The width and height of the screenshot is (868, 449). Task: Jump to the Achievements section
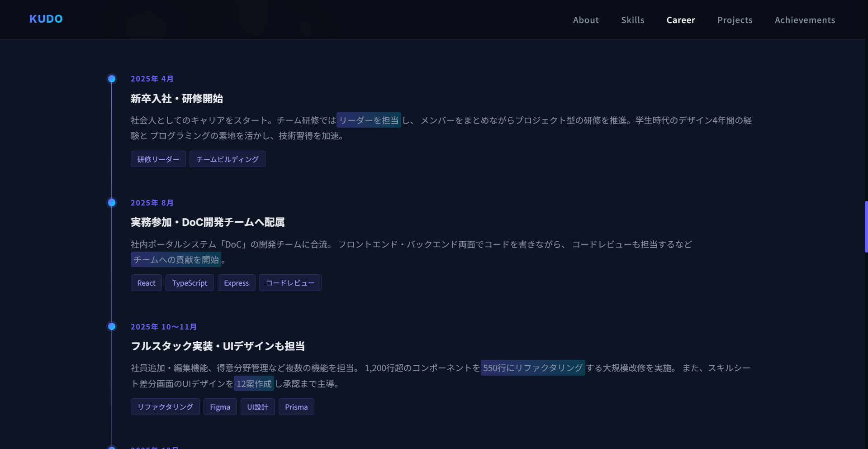[805, 20]
